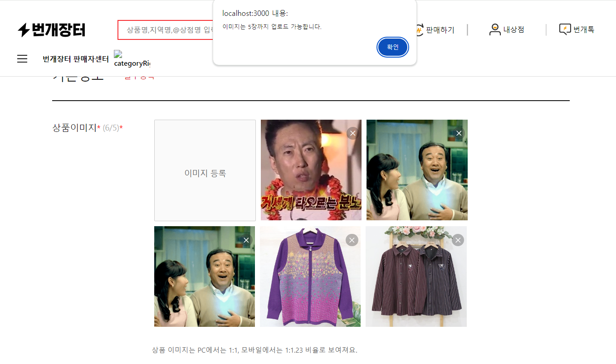Click the image ratio notice text
The width and height of the screenshot is (616, 364).
[254, 350]
